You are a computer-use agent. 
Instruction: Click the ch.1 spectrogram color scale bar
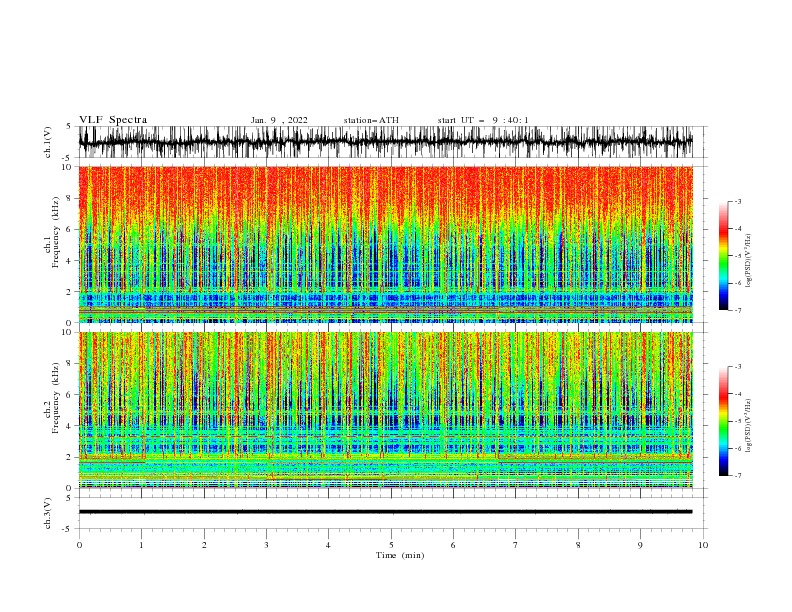coord(724,256)
